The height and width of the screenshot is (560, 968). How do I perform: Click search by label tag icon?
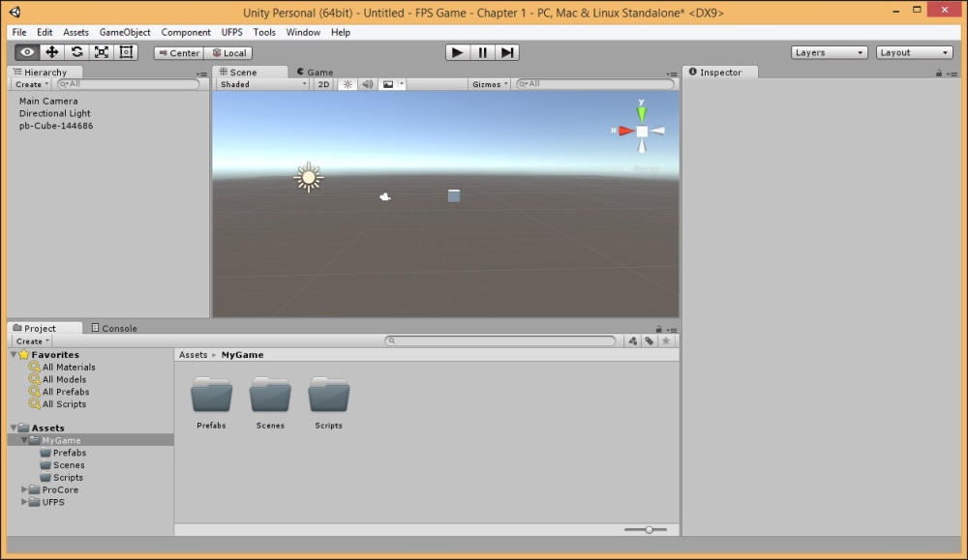pyautogui.click(x=650, y=340)
